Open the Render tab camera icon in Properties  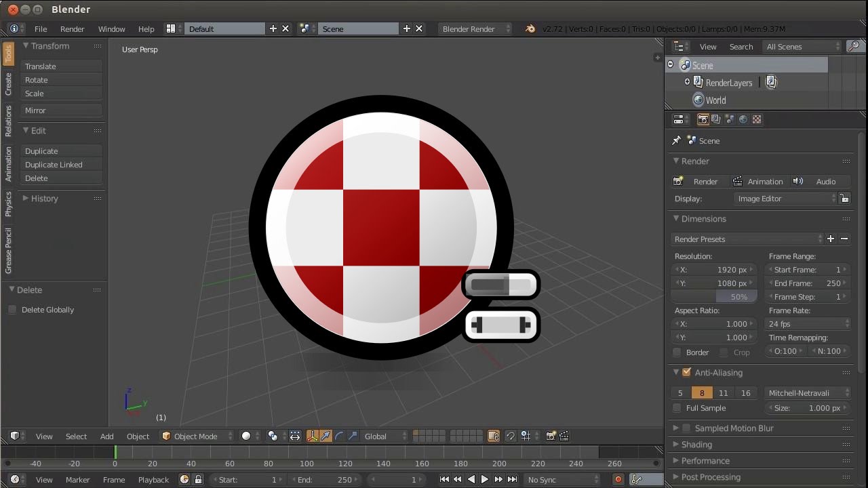[703, 119]
